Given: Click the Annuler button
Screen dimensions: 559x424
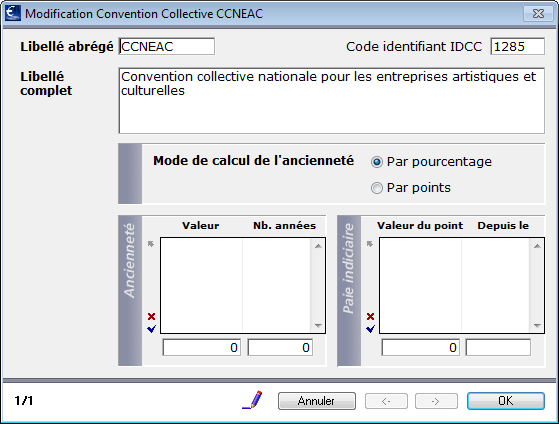Looking at the screenshot, I should 317,401.
